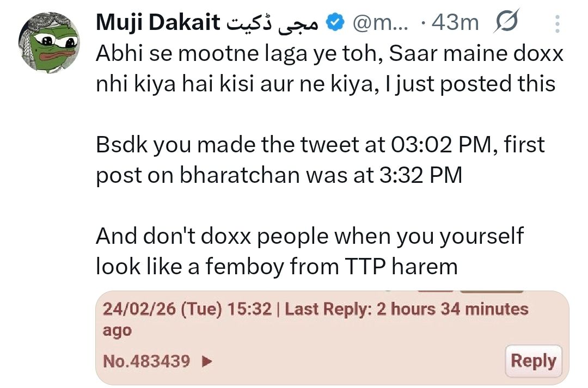This screenshot has width=588, height=388.
Task: Click the line starting "And don't doxx people"
Action: [x=309, y=237]
